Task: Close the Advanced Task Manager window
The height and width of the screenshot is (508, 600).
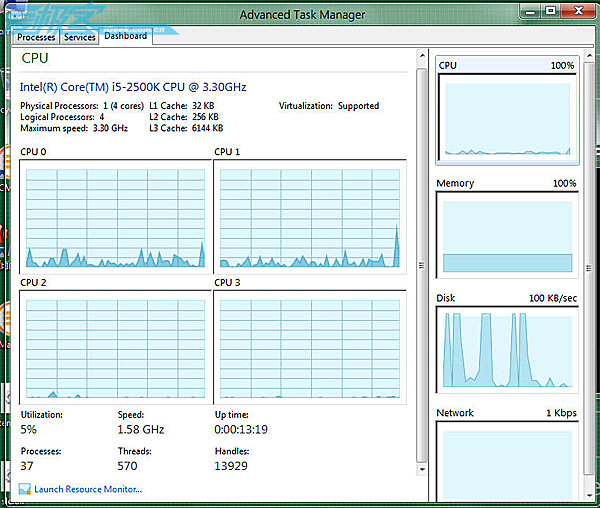Action: click(x=578, y=12)
